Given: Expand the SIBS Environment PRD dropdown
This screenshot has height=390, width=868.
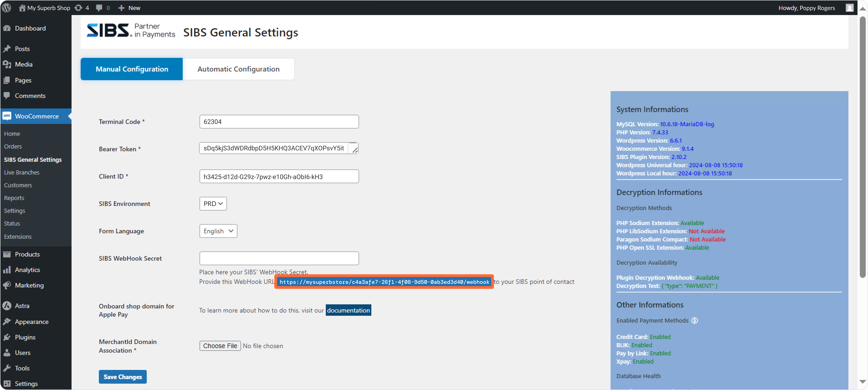Looking at the screenshot, I should coord(213,204).
